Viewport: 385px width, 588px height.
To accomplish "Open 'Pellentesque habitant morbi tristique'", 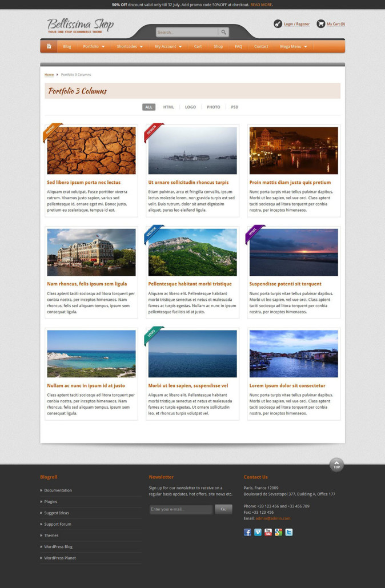I will [190, 284].
